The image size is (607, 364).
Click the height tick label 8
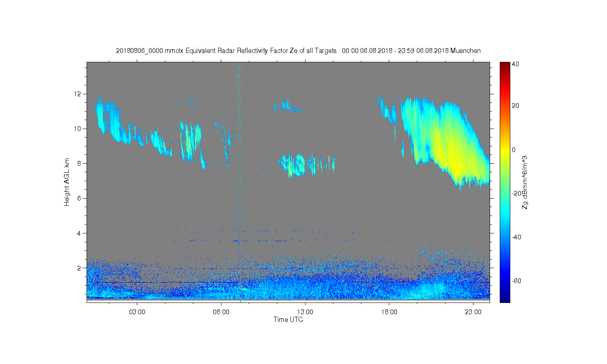tap(79, 163)
